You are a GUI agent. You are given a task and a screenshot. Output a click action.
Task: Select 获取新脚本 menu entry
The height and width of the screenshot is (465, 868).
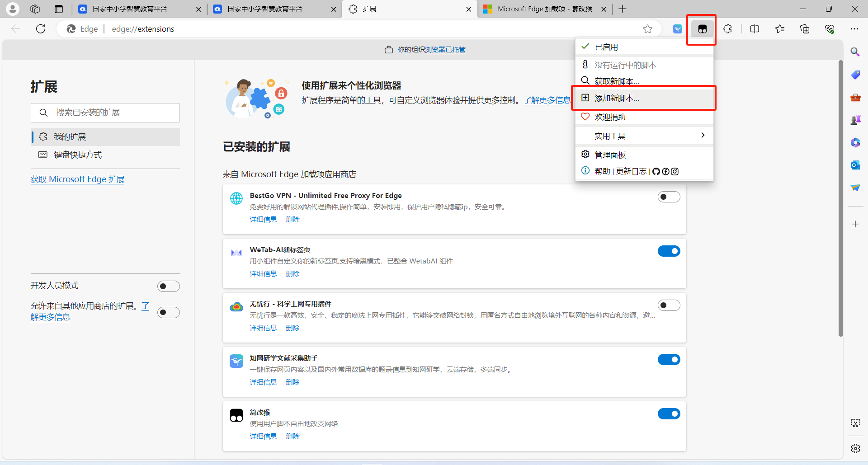(644, 81)
